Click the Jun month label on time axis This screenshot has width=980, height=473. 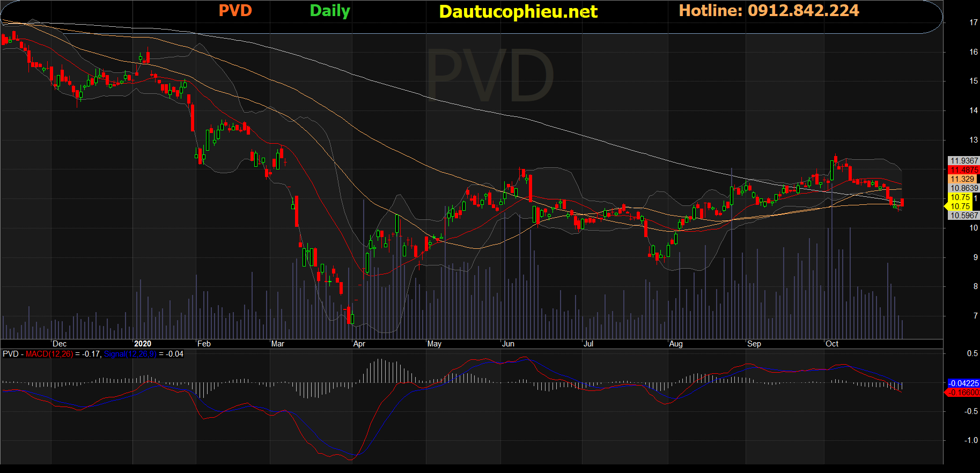508,344
